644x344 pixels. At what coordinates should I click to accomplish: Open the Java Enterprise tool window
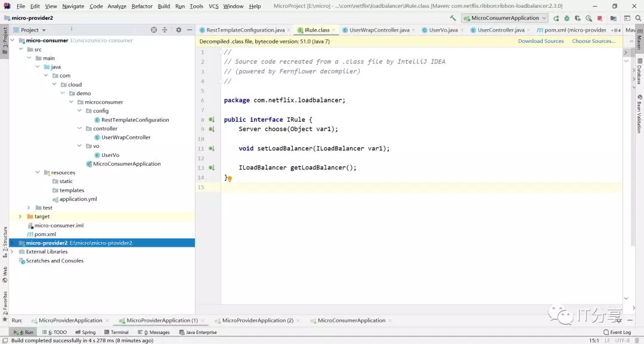[x=198, y=332]
